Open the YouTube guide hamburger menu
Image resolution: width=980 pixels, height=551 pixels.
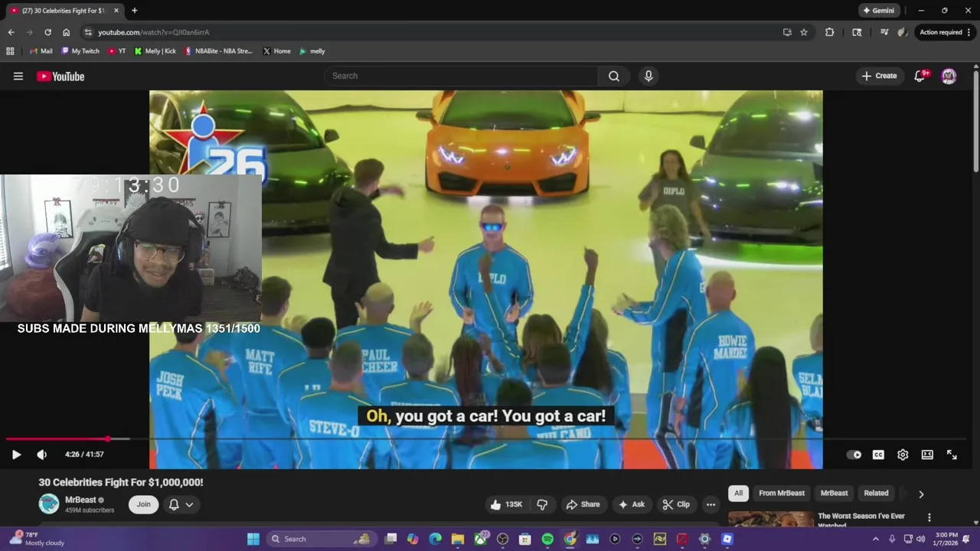(x=18, y=76)
